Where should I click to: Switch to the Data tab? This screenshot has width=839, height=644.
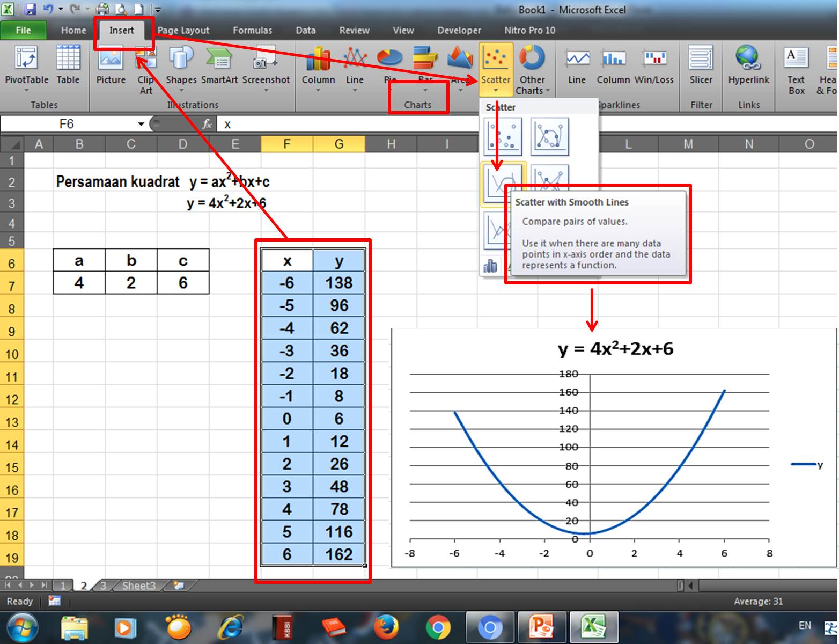[x=306, y=30]
